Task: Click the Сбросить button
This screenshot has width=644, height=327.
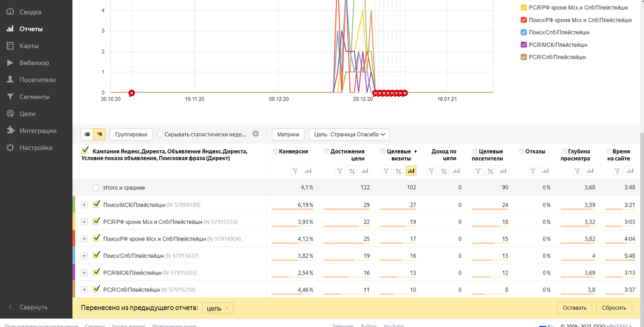Action: (614, 308)
